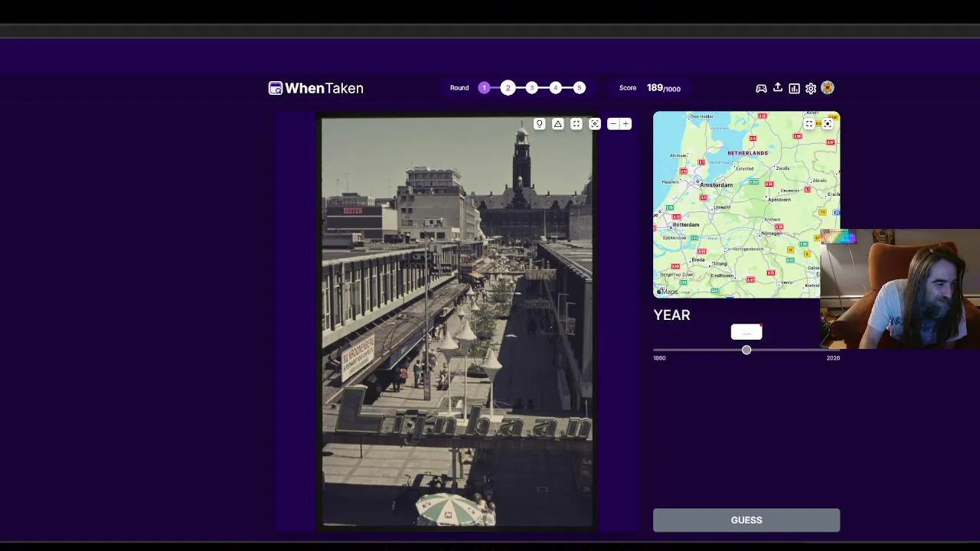
Task: Click the 2026 slider maximum label
Action: tap(833, 358)
